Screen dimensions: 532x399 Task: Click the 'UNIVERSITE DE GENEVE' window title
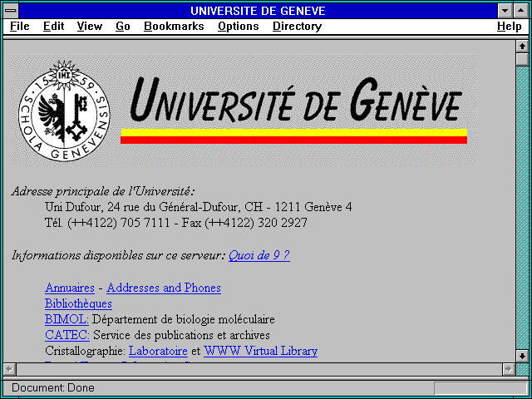click(259, 11)
